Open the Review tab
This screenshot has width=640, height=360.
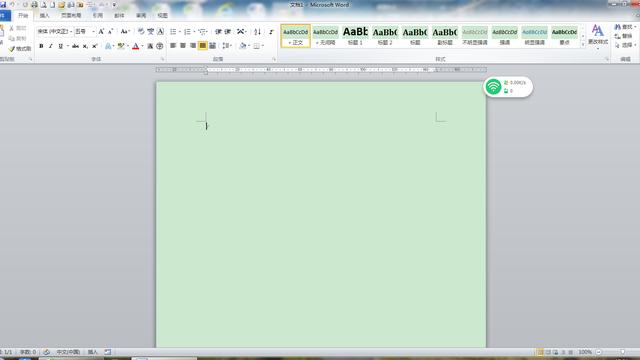click(141, 16)
